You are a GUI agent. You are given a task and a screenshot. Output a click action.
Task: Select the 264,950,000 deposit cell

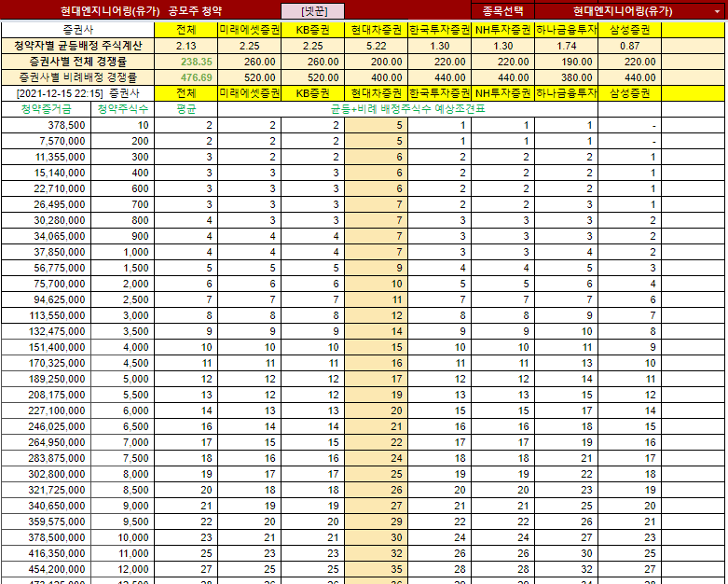47,442
